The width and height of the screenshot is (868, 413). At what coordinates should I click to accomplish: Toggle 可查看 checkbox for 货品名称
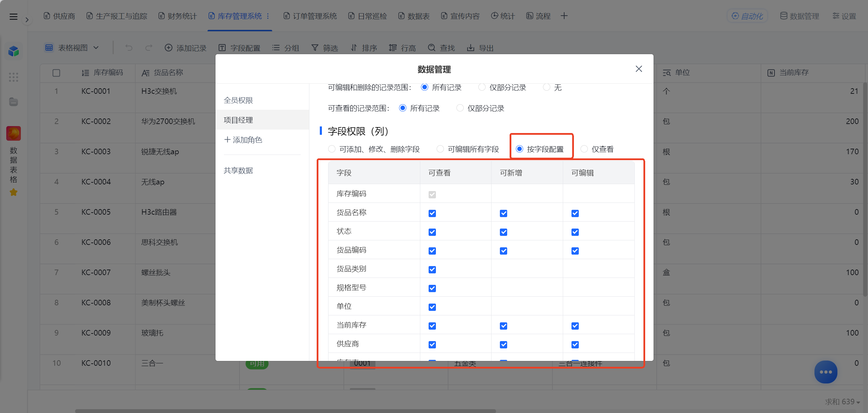coord(432,213)
